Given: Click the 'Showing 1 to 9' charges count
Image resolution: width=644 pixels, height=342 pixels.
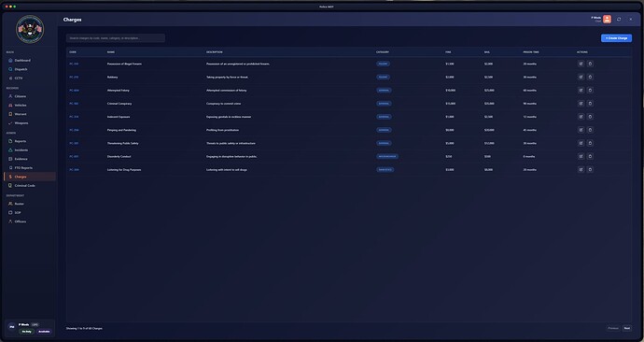Looking at the screenshot, I should [x=84, y=328].
